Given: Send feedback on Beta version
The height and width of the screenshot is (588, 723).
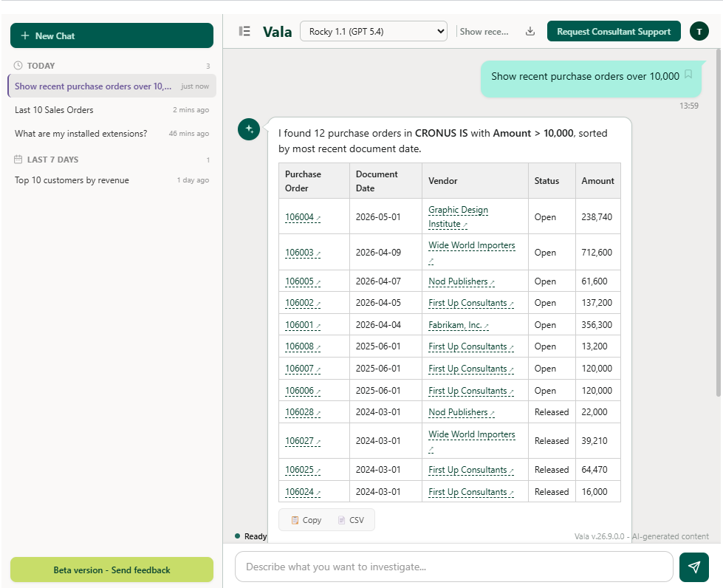Looking at the screenshot, I should [x=112, y=570].
